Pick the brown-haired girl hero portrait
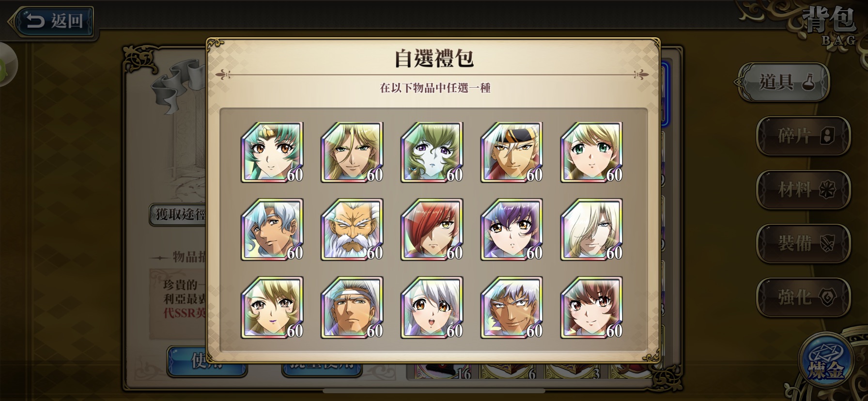This screenshot has width=868, height=401. coord(592,308)
